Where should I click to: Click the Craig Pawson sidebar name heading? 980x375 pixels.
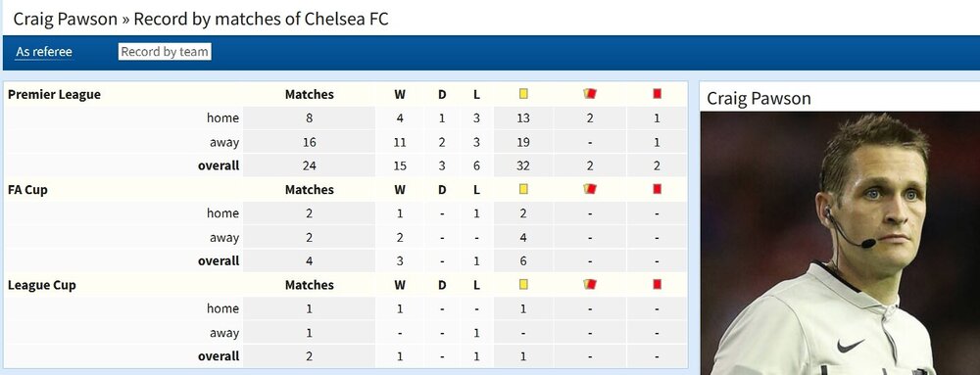[759, 99]
